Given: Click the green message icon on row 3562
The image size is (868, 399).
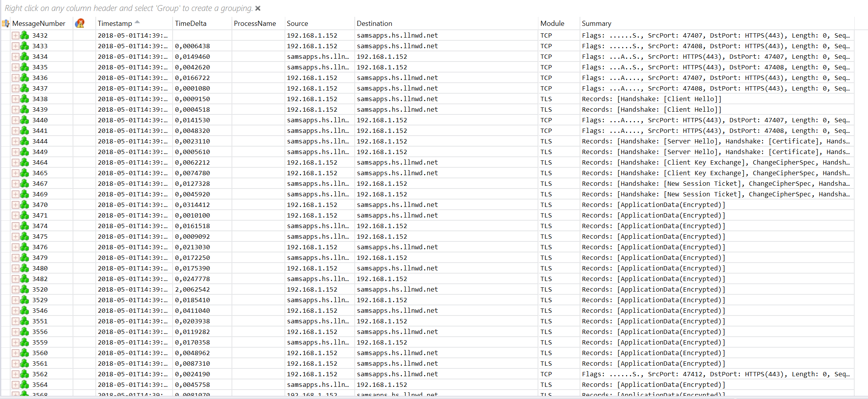Looking at the screenshot, I should 24,374.
